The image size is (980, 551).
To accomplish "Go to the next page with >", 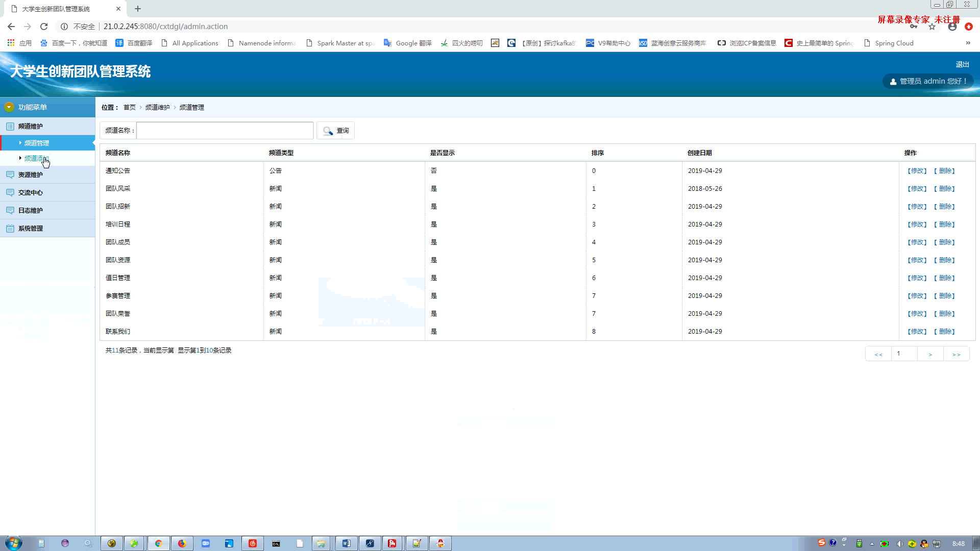I will (930, 354).
